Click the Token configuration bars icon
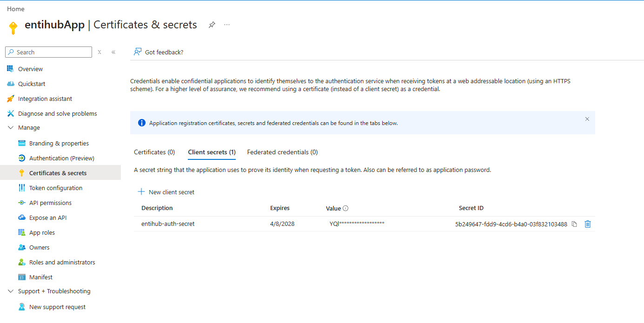The height and width of the screenshot is (323, 644). point(21,188)
